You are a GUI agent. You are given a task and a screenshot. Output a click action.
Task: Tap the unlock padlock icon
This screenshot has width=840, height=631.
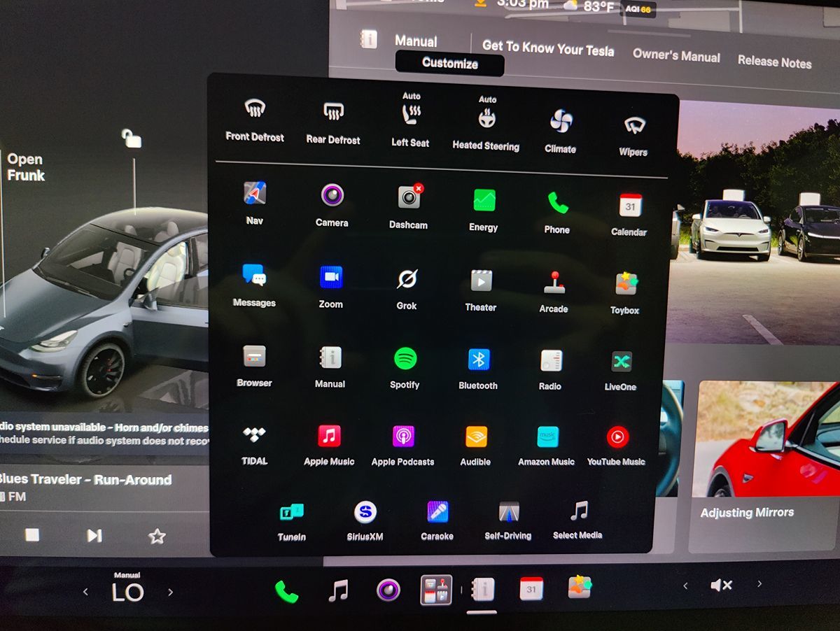(131, 139)
